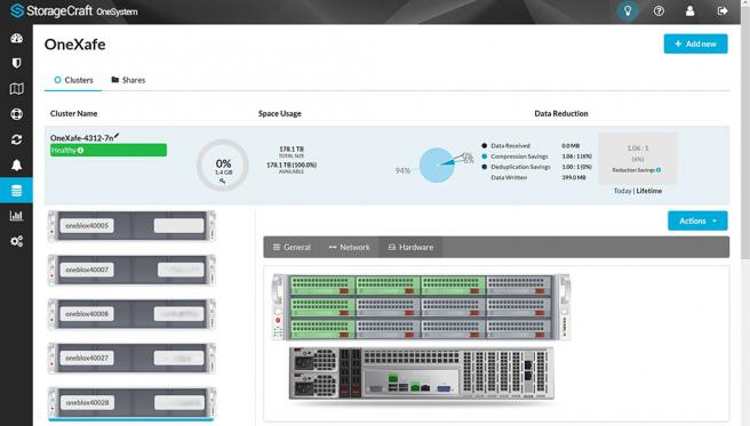The width and height of the screenshot is (750, 426).
Task: Click the 0% space usage gauge
Action: click(x=222, y=165)
